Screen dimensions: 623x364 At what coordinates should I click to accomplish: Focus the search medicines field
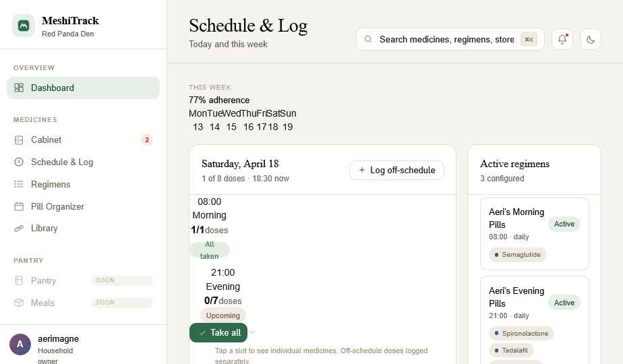click(450, 39)
